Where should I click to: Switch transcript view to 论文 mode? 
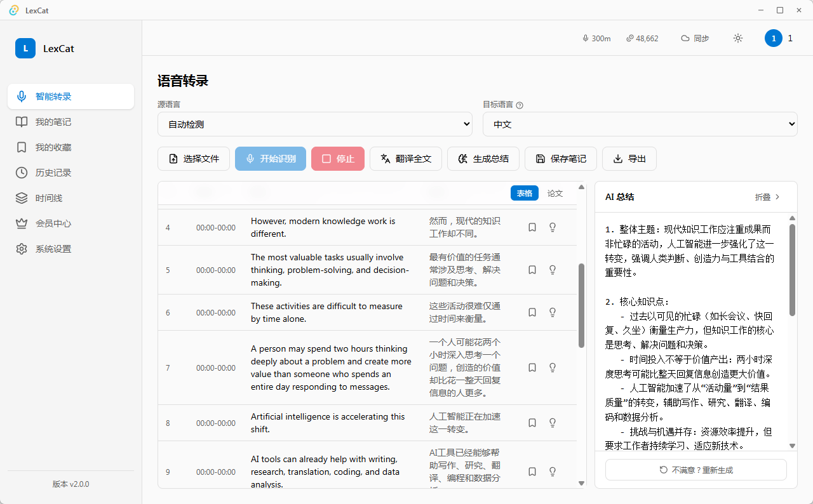click(x=555, y=194)
